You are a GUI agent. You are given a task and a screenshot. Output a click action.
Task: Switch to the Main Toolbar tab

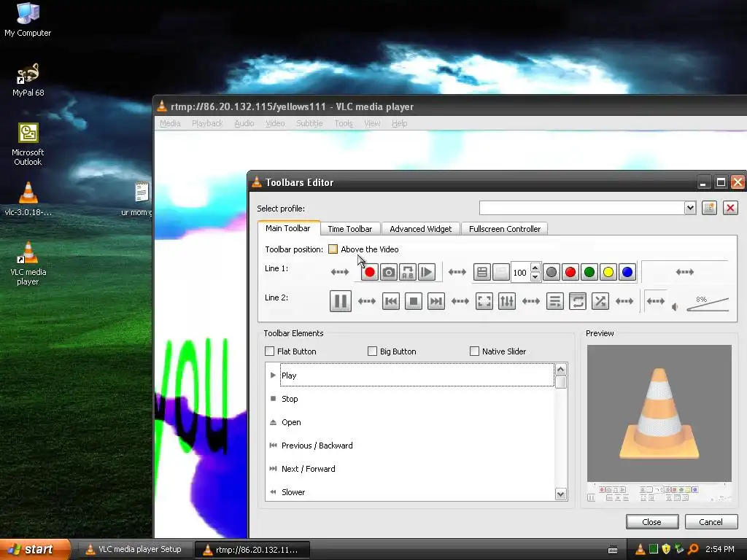click(287, 228)
